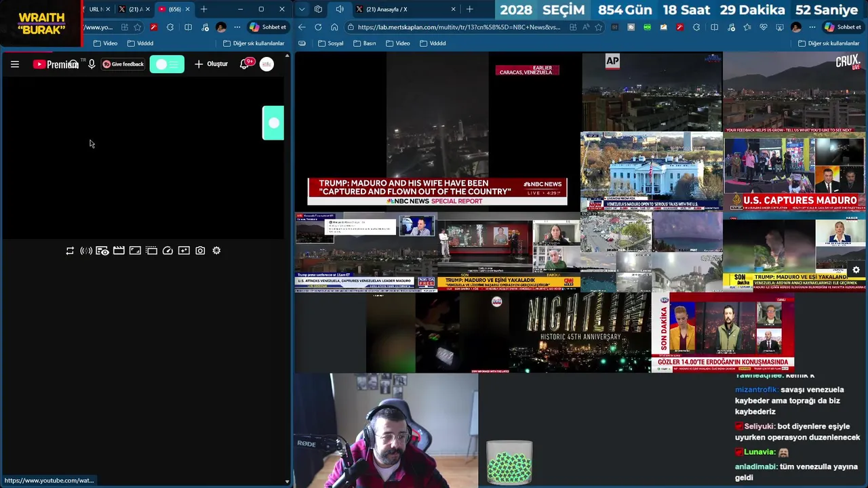The width and height of the screenshot is (868, 488).
Task: Click the Give feedback button
Action: (x=123, y=64)
